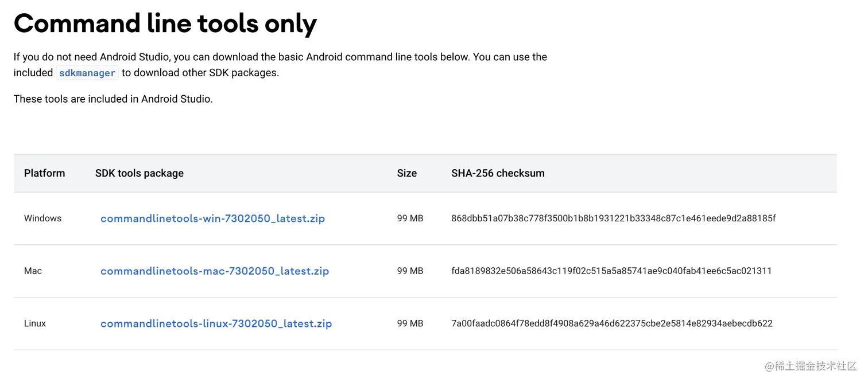Select the Linux platform cell
The image size is (868, 383).
35,324
